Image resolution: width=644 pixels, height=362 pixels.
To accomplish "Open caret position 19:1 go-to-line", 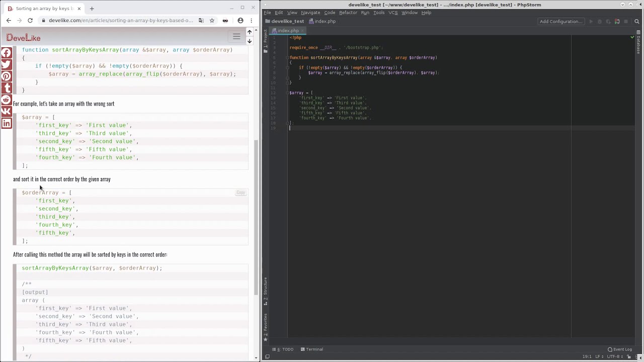I will point(587,356).
